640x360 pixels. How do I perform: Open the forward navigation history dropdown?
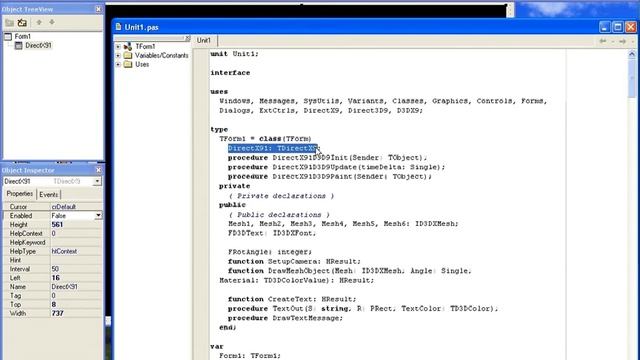[632, 41]
